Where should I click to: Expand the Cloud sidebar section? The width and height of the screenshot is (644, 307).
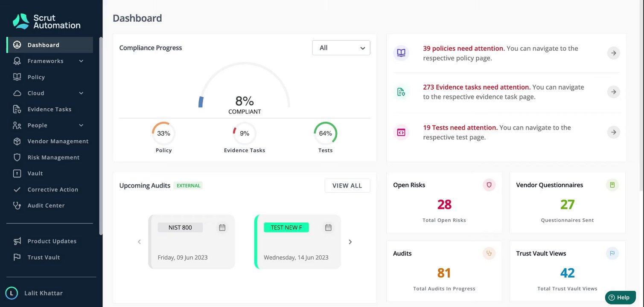81,93
